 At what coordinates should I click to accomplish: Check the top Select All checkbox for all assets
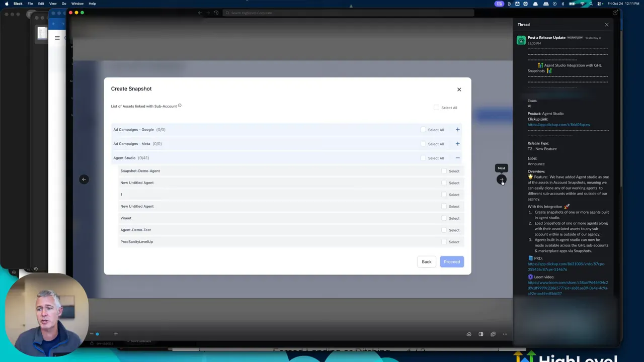point(436,108)
